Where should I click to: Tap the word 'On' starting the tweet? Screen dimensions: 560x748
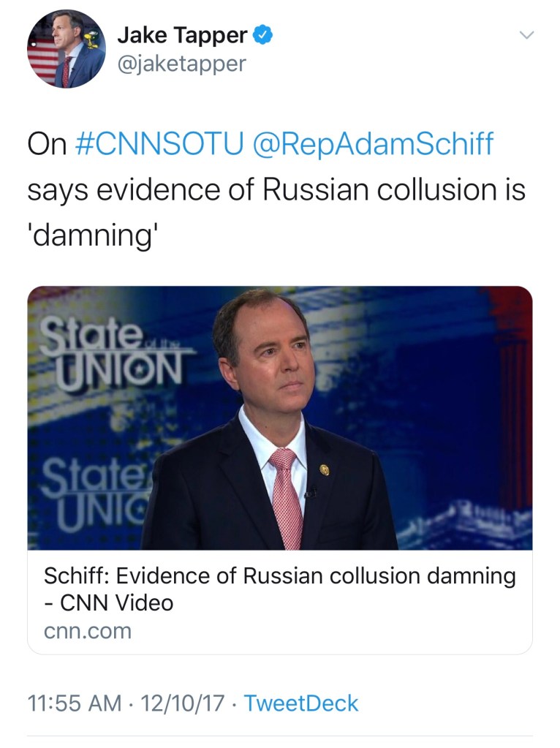click(x=47, y=144)
